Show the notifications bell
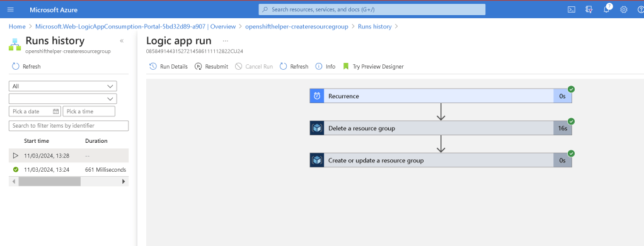The width and height of the screenshot is (644, 246). point(606,9)
